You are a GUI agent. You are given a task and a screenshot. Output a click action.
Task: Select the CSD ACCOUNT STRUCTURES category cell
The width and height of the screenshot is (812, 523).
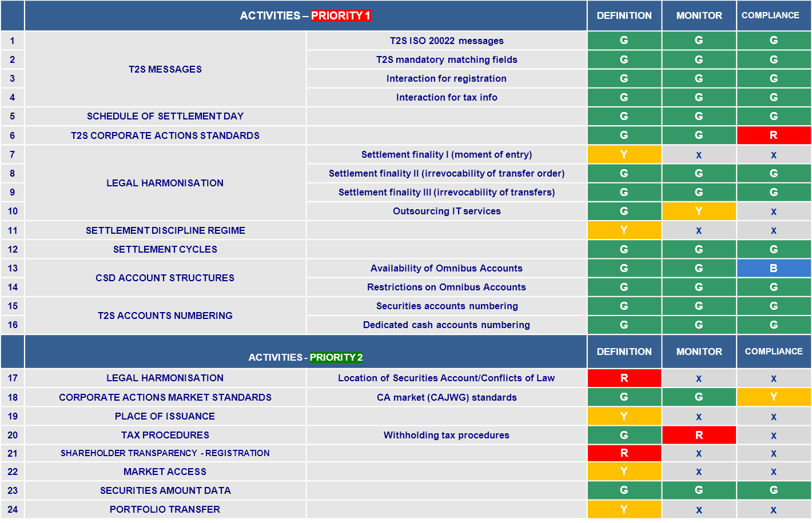tap(165, 278)
